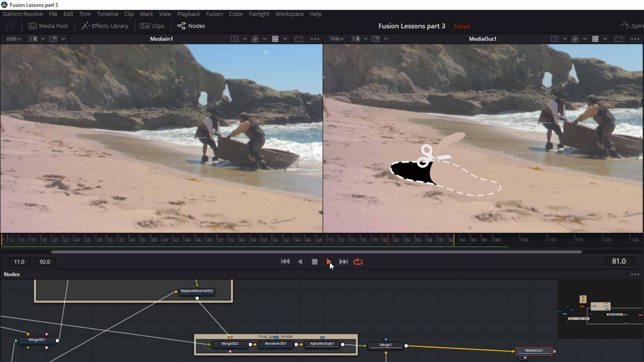Screen dimensions: 644x362
Task: Click the ReplaceMaterial3D2 node in node graph
Action: click(x=196, y=290)
